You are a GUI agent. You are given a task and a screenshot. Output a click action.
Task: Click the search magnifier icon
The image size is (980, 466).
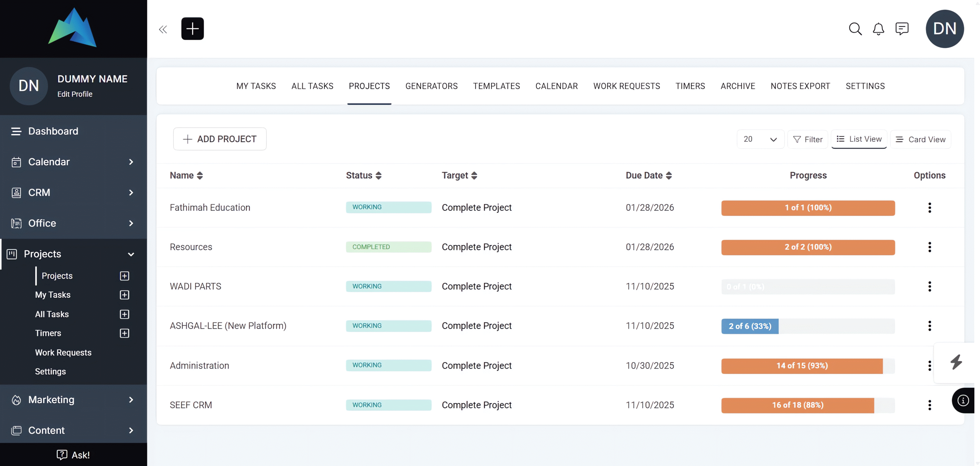[x=855, y=29]
